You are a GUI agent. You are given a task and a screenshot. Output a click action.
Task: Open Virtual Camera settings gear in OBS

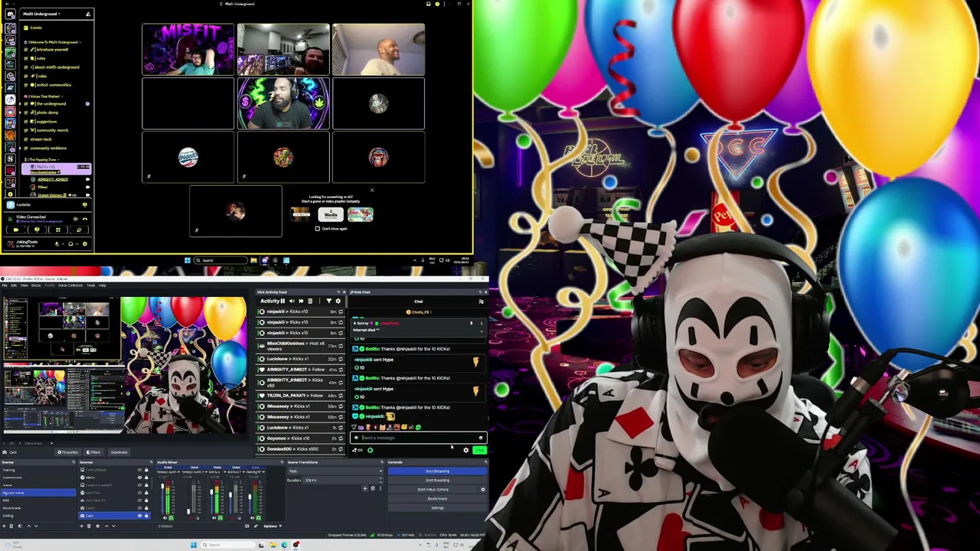[483, 490]
